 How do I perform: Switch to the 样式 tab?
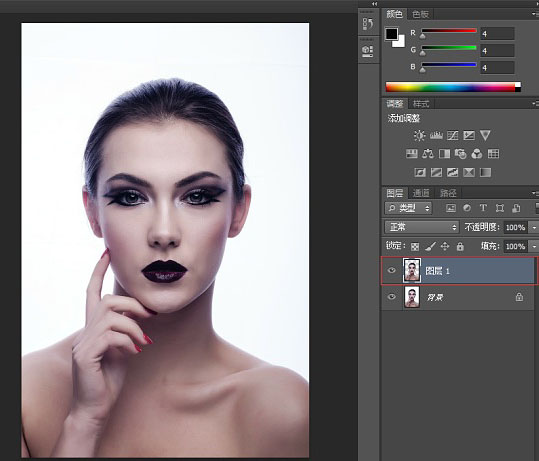coord(420,103)
